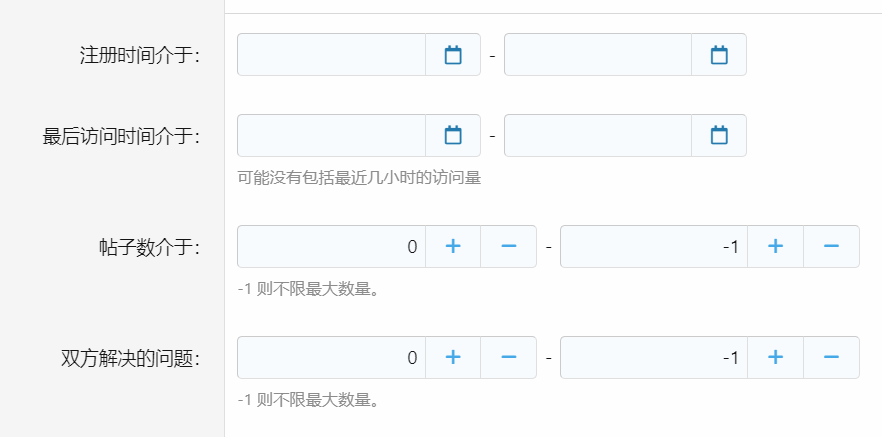Open calendar for registration end date
Viewport: 882px width, 437px height.
[719, 55]
